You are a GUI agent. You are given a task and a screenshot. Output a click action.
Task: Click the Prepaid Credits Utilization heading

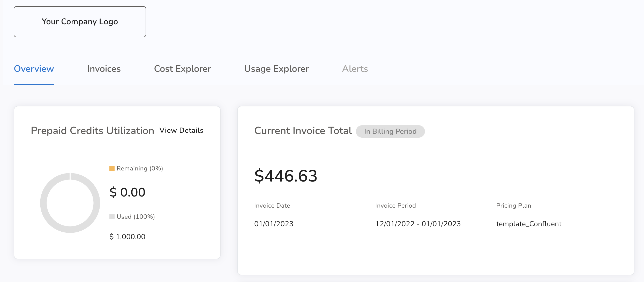point(92,131)
